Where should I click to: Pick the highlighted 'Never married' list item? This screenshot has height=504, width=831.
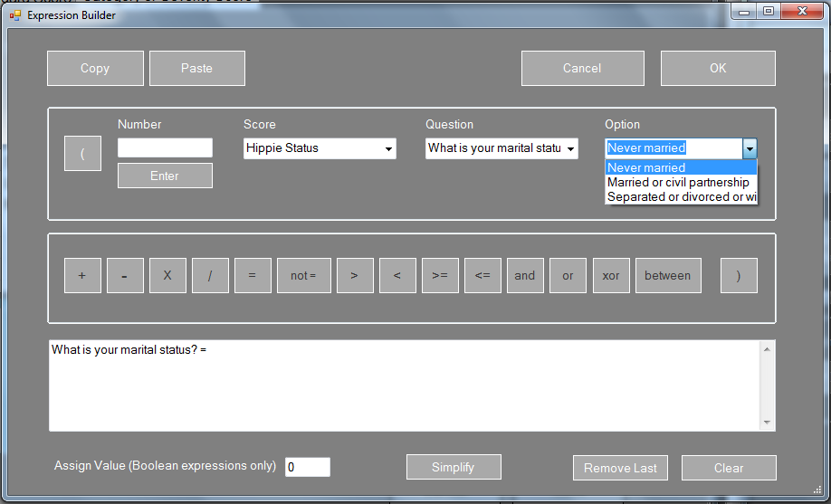coord(681,167)
